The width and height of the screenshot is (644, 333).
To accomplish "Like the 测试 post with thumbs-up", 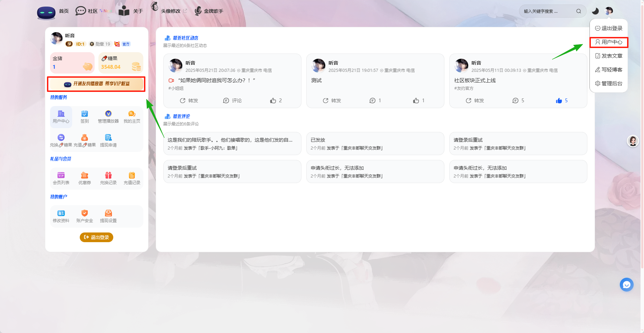I will coord(416,101).
